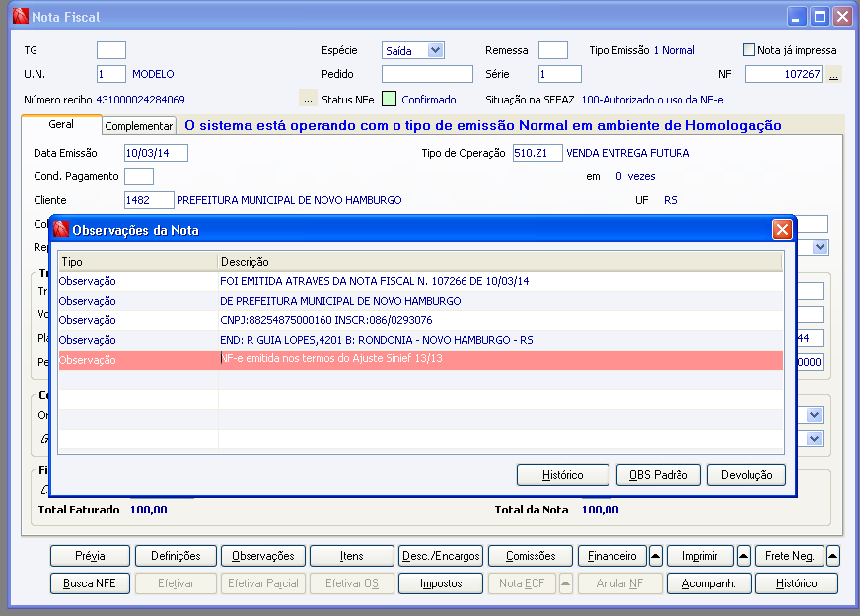
Task: Click the Histórico button in bottom bar
Action: pos(796,583)
